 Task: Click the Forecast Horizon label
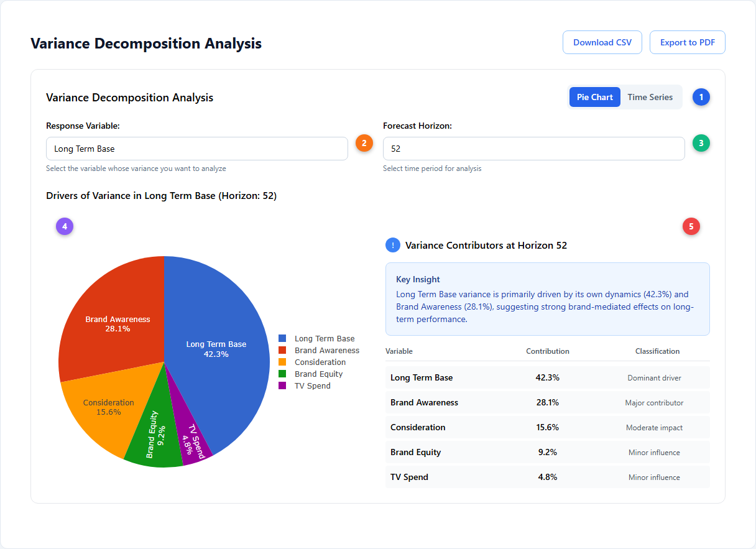[x=417, y=126]
